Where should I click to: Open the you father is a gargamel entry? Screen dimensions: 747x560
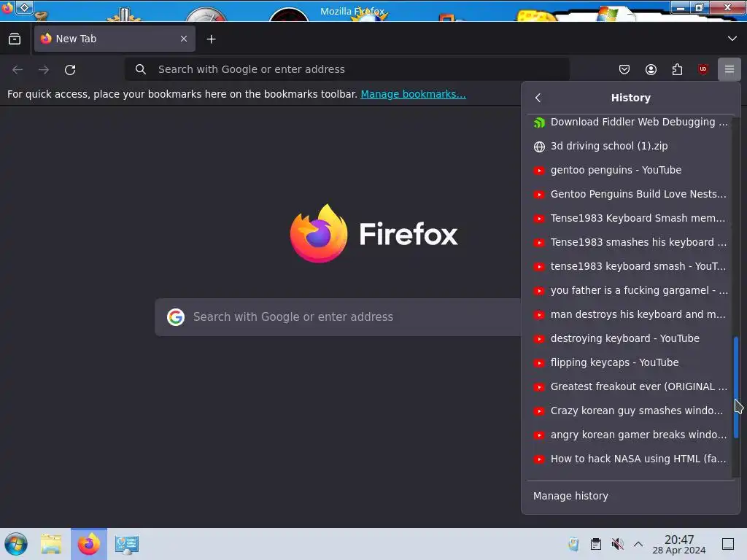630,290
